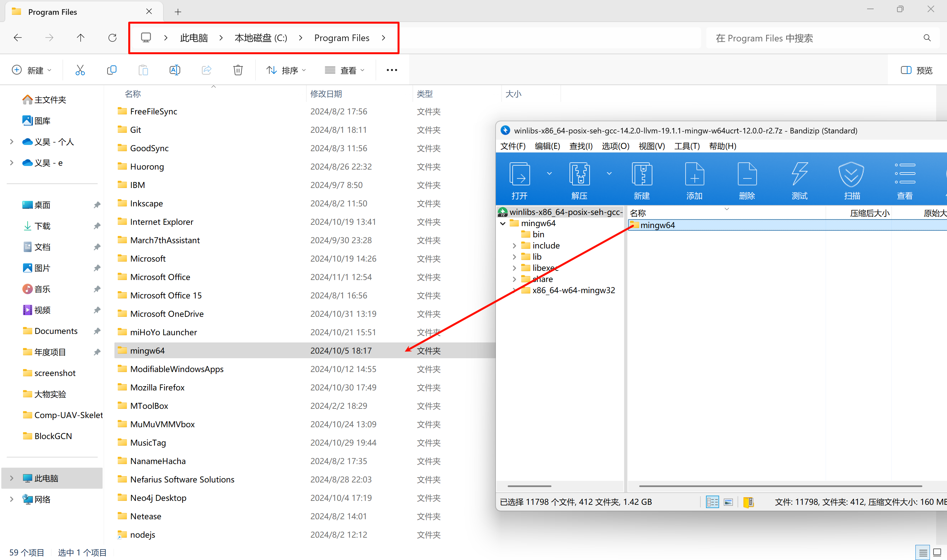Click the 此电脑 breadcrumb
The image size is (947, 560).
(194, 38)
